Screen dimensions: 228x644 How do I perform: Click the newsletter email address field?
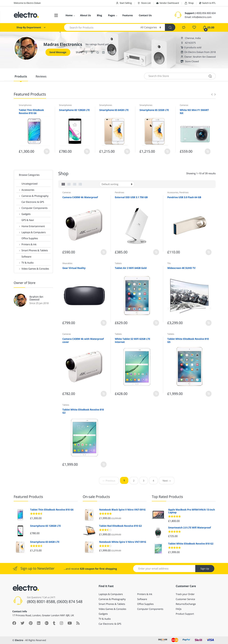point(164,569)
